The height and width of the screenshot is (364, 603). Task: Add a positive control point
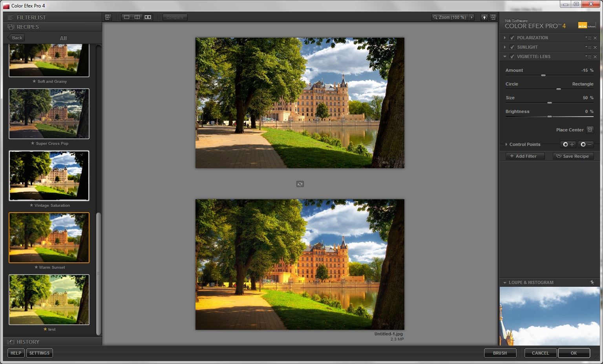(568, 144)
